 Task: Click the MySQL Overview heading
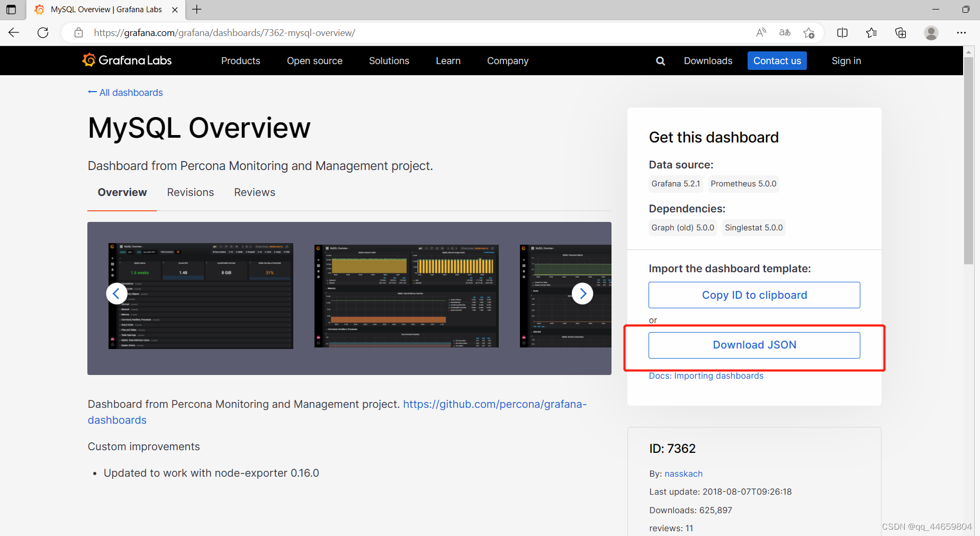199,128
